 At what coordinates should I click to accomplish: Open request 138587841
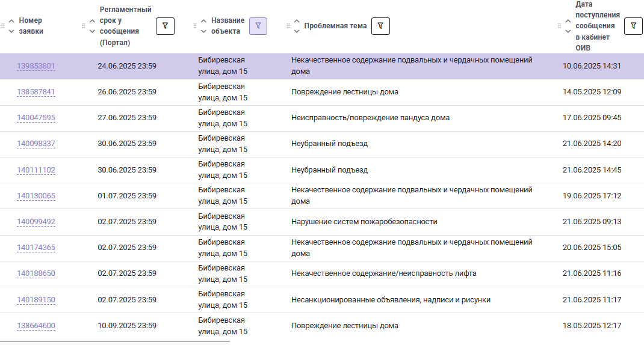(x=36, y=92)
